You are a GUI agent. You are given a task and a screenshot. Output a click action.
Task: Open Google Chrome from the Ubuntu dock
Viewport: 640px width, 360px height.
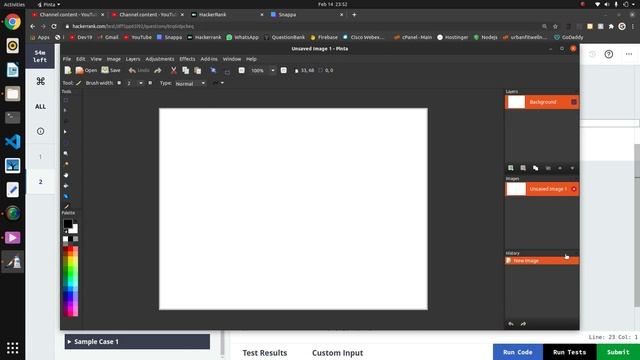13,22
